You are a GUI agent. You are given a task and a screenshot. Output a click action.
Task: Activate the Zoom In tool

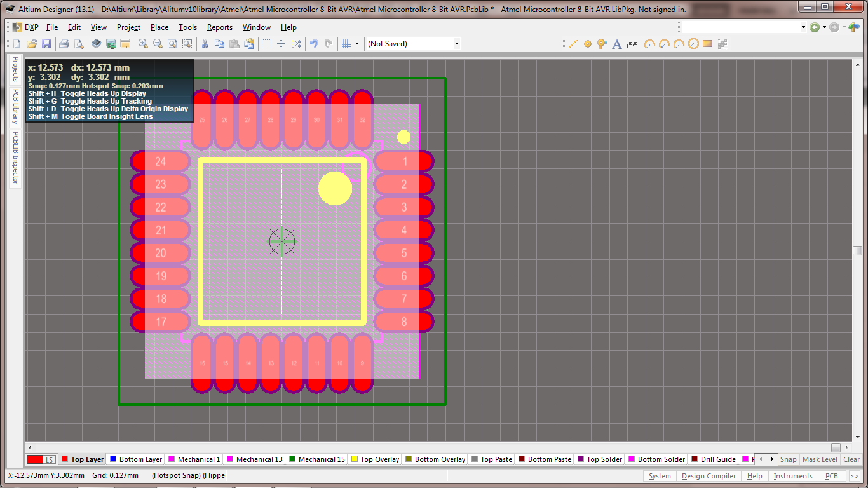click(144, 43)
